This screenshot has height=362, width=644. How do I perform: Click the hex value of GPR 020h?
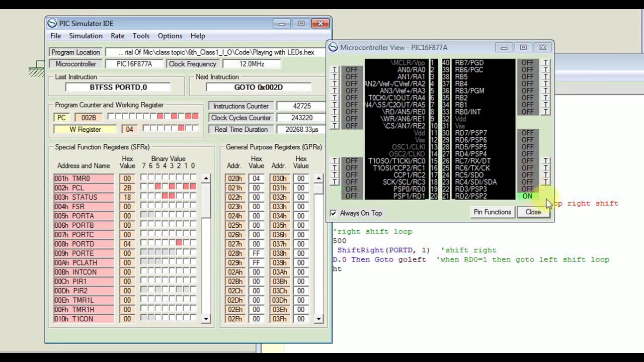tap(256, 178)
